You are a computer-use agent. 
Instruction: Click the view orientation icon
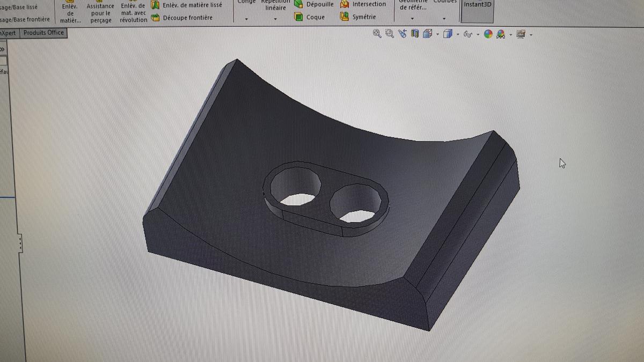427,34
